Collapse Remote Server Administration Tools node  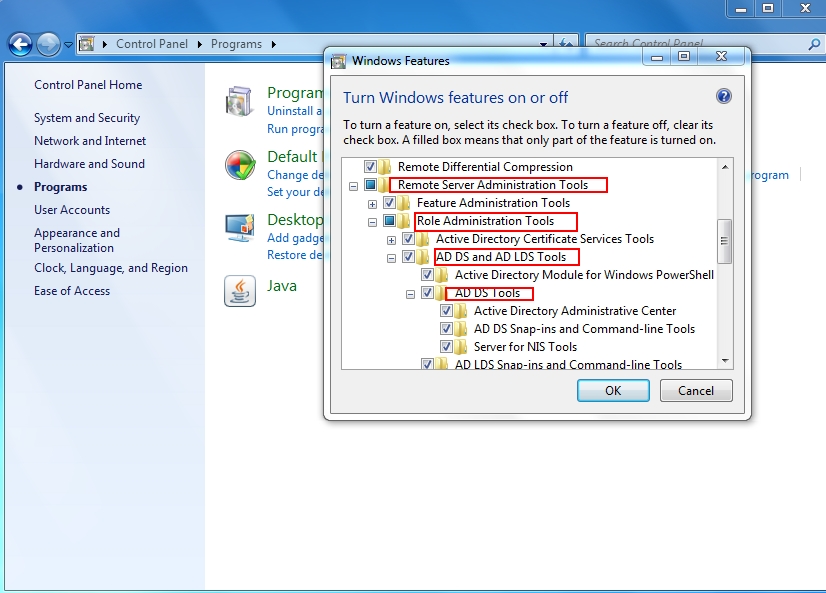[353, 186]
